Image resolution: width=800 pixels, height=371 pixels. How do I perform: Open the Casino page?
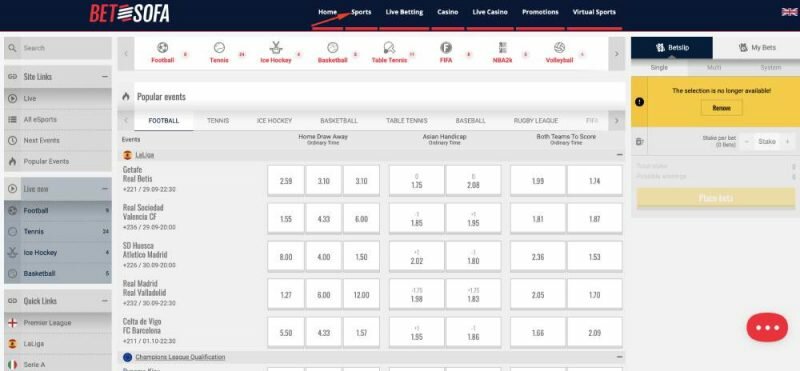click(x=447, y=12)
